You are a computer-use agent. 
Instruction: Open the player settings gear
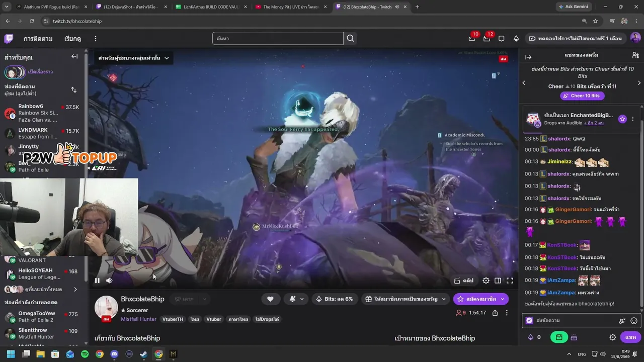point(486,281)
